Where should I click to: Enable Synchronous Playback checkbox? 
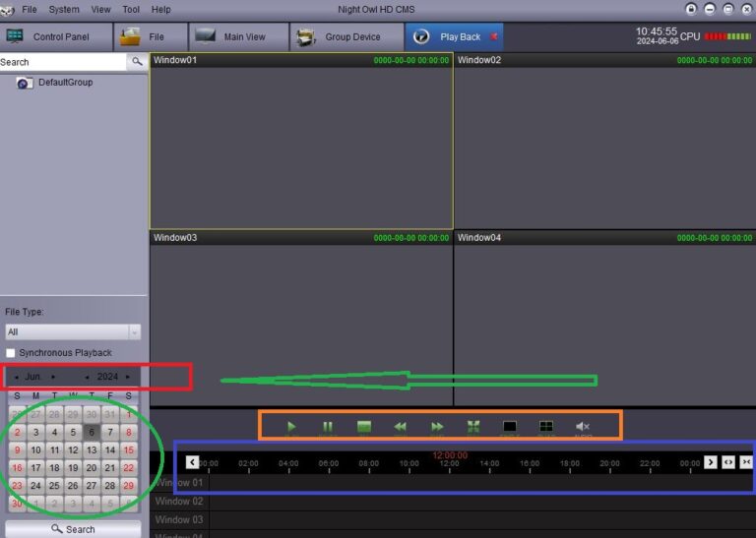pos(11,353)
